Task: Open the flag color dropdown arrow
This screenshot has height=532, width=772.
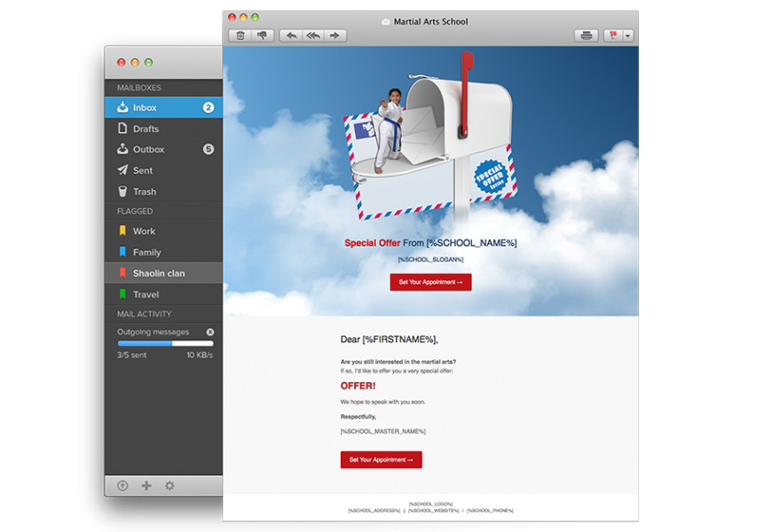Action: (x=627, y=35)
